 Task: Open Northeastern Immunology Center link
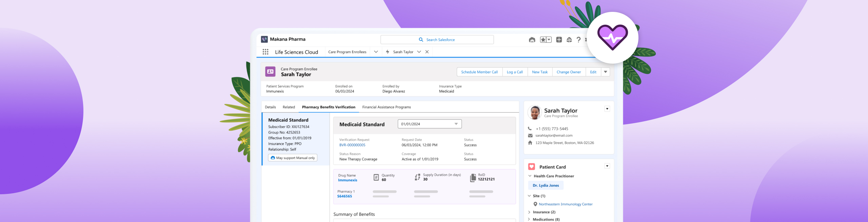pos(565,204)
